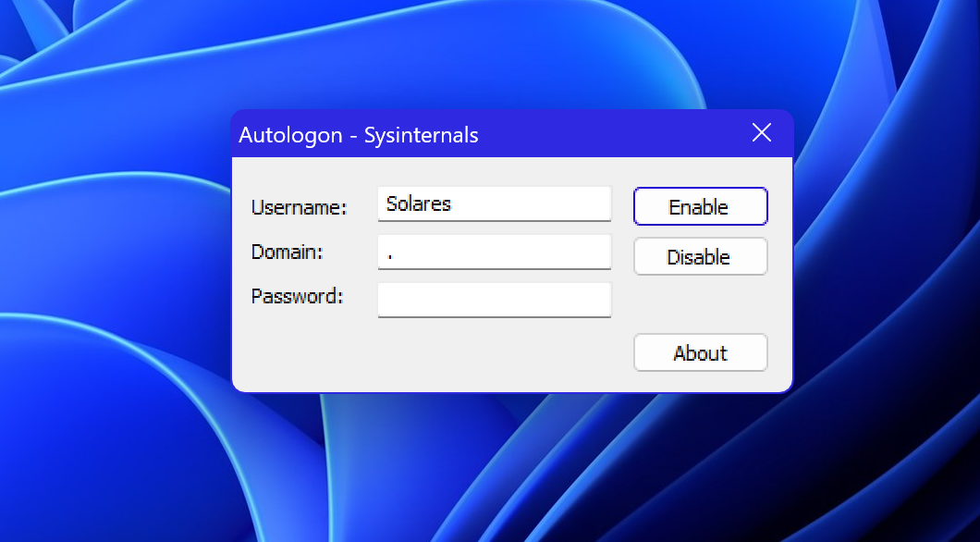Viewport: 980px width, 542px height.
Task: Click the Password: label
Action: click(x=297, y=296)
